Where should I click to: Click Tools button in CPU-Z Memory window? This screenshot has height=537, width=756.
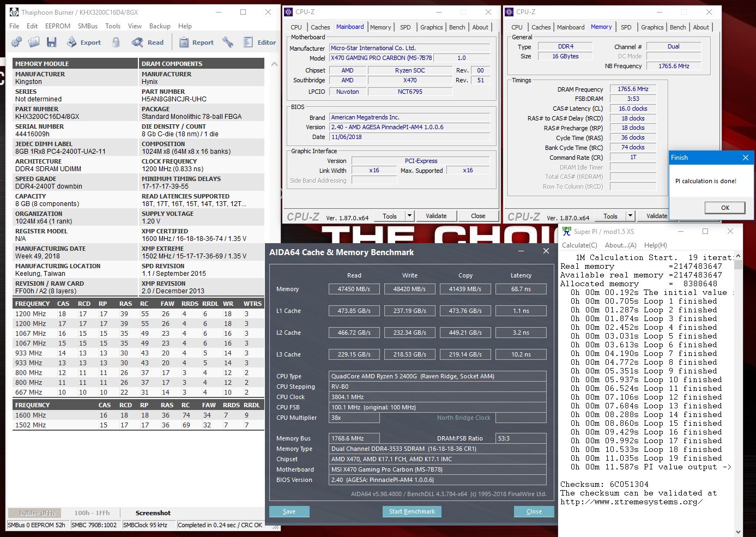(x=610, y=216)
